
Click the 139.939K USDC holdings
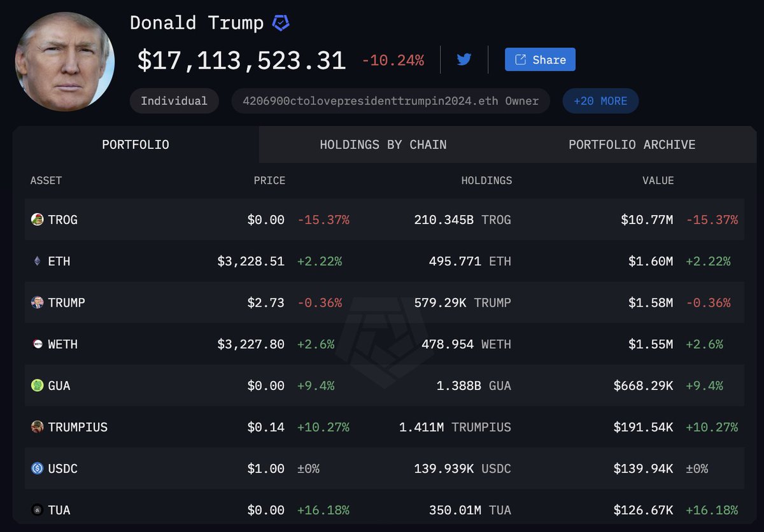[463, 468]
